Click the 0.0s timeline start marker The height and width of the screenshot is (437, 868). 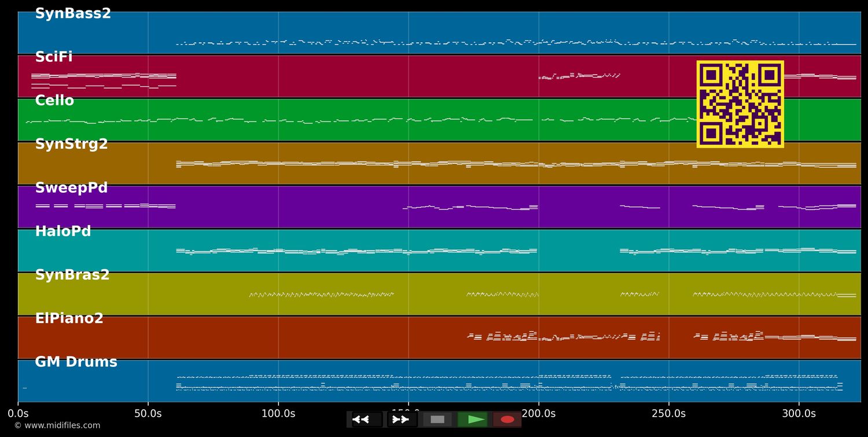[18, 414]
